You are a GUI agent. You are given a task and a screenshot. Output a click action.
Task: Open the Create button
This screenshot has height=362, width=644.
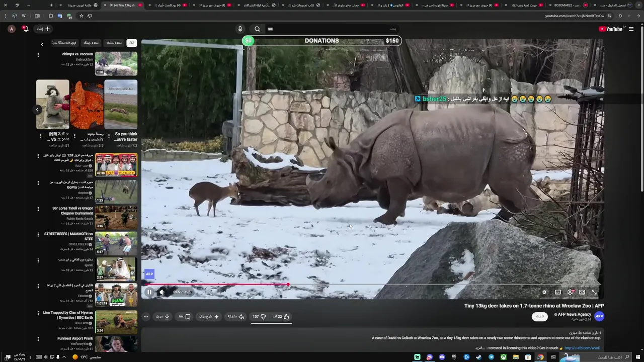[44, 29]
